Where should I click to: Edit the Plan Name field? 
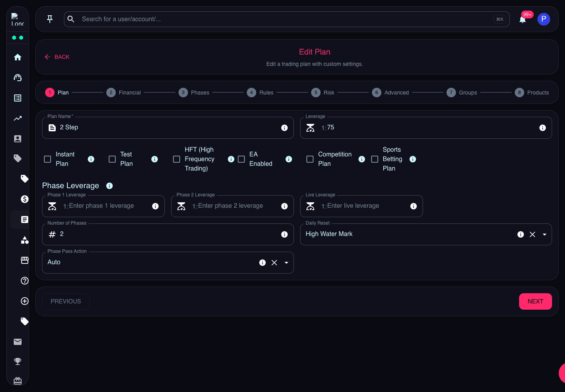pyautogui.click(x=168, y=128)
